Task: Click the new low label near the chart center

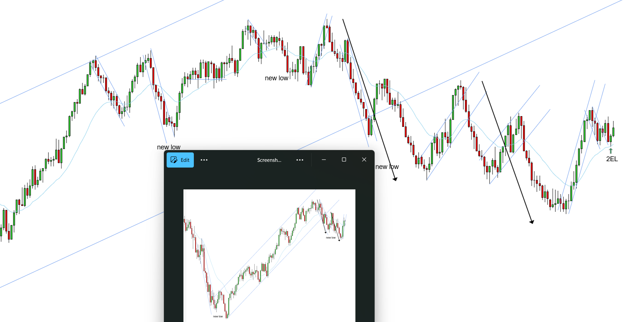Action: [x=276, y=78]
